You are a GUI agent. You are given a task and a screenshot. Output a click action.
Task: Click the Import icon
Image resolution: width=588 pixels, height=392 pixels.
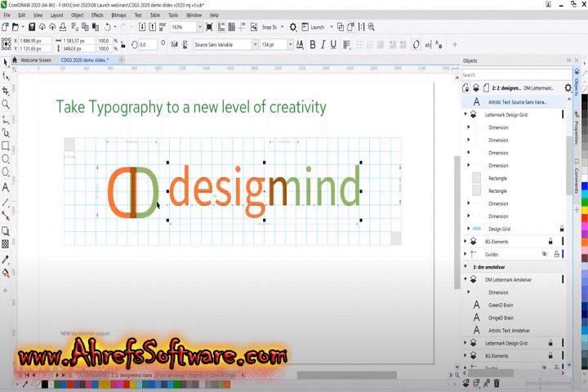point(142,27)
